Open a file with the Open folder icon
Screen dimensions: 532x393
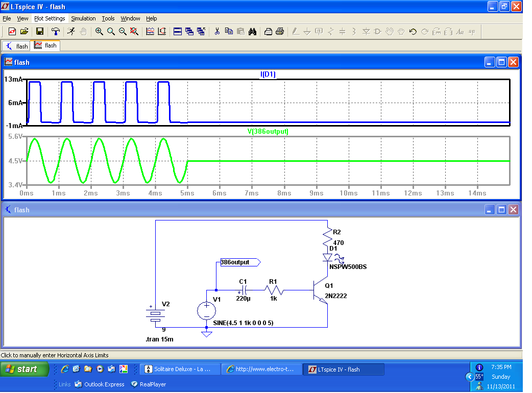(x=24, y=32)
